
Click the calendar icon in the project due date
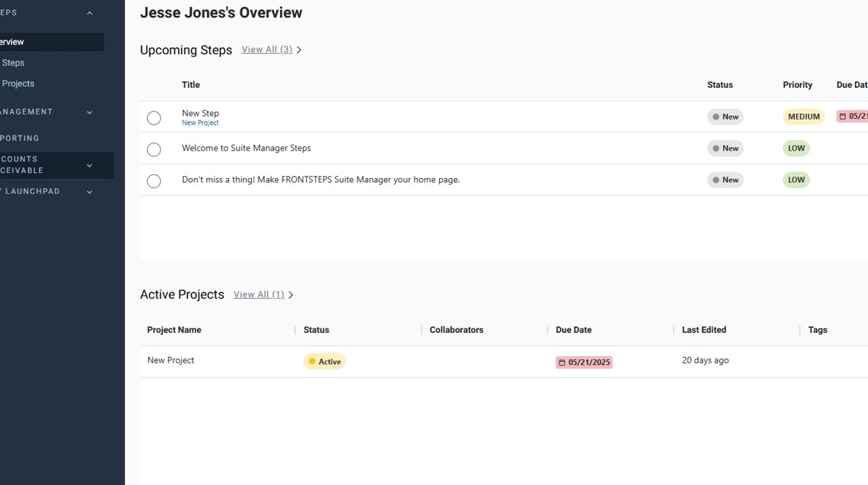click(562, 363)
